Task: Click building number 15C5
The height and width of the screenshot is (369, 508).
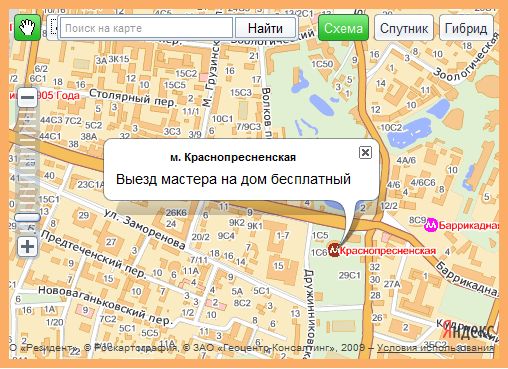Action: click(x=175, y=85)
